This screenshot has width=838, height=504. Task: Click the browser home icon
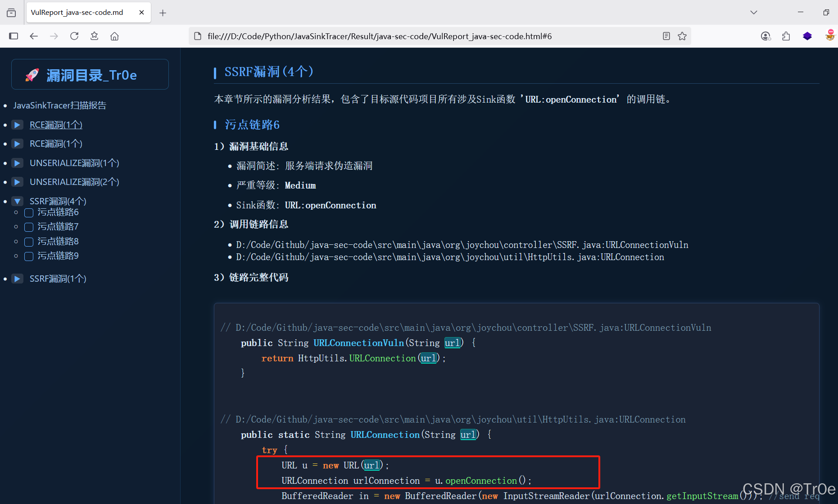(114, 36)
